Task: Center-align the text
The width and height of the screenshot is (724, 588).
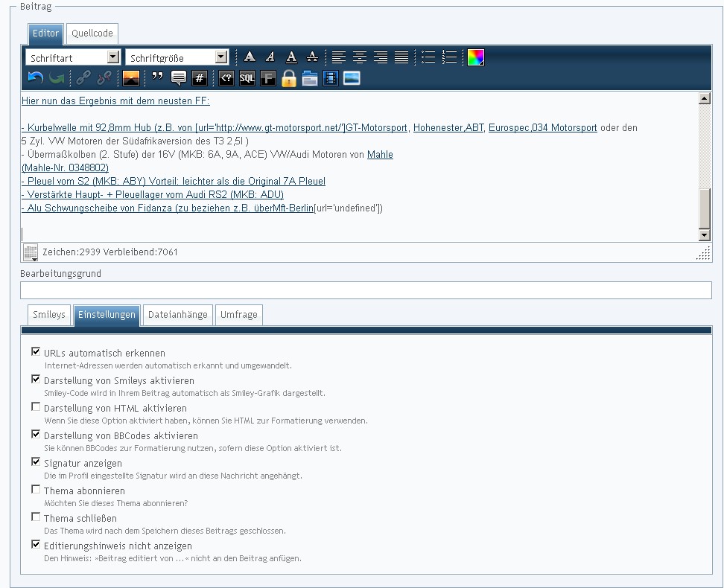Action: point(360,57)
